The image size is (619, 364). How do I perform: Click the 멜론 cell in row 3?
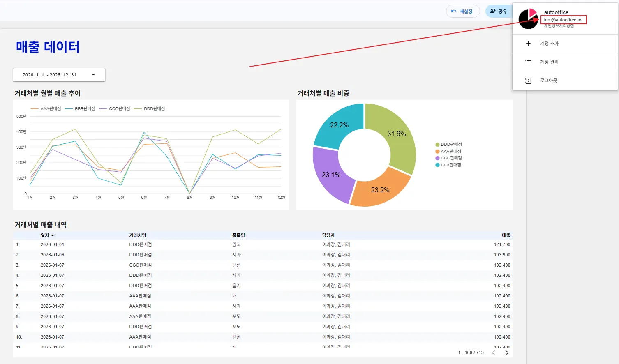pos(236,265)
